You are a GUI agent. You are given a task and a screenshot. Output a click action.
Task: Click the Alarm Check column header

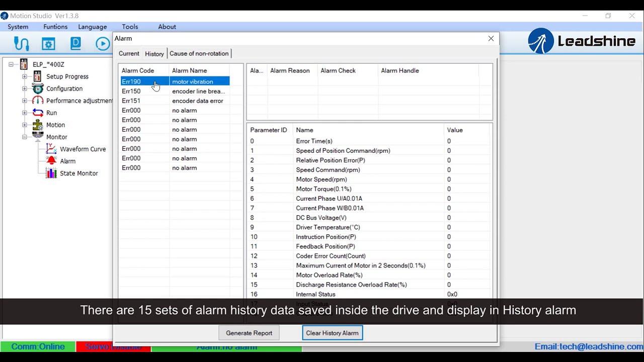click(348, 70)
